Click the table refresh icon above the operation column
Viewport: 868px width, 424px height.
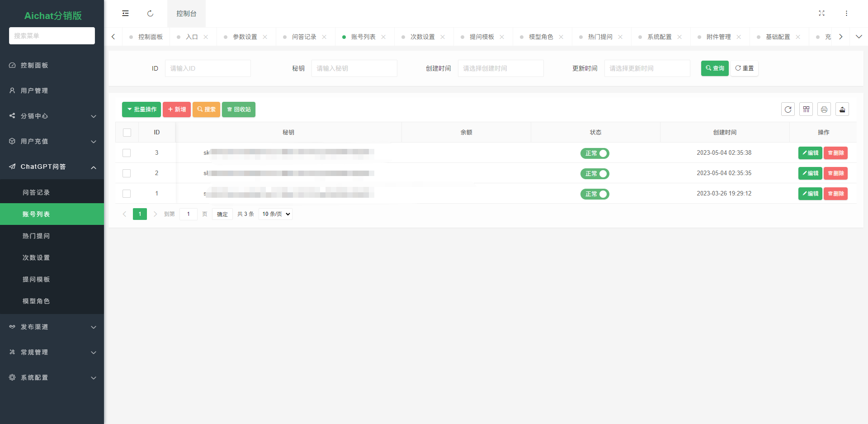788,109
